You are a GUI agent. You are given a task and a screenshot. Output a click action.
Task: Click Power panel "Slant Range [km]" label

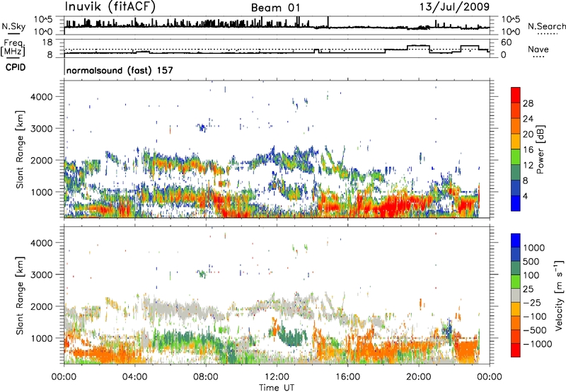tap(20, 149)
